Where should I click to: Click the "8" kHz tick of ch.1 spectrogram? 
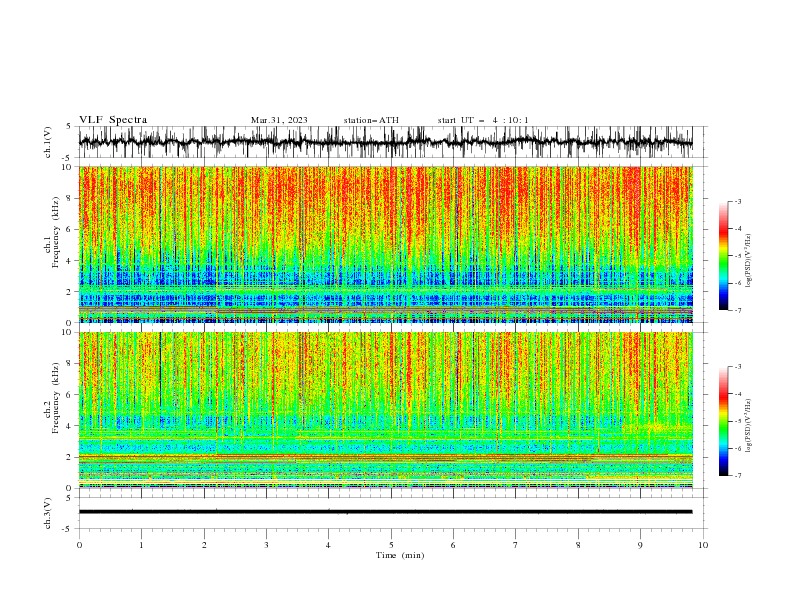pyautogui.click(x=69, y=198)
